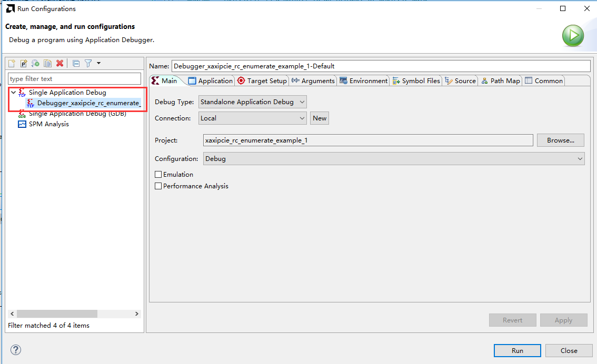Click the New connection button
Screen dimensions: 597x364
(x=320, y=118)
